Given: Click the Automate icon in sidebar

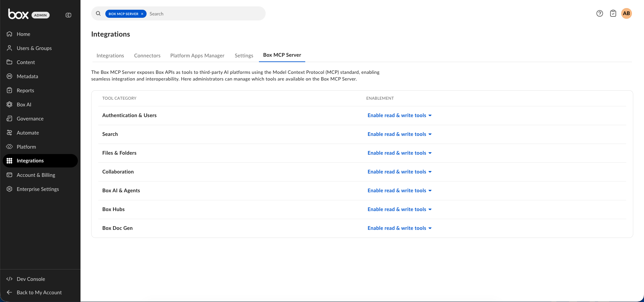Looking at the screenshot, I should pyautogui.click(x=9, y=133).
